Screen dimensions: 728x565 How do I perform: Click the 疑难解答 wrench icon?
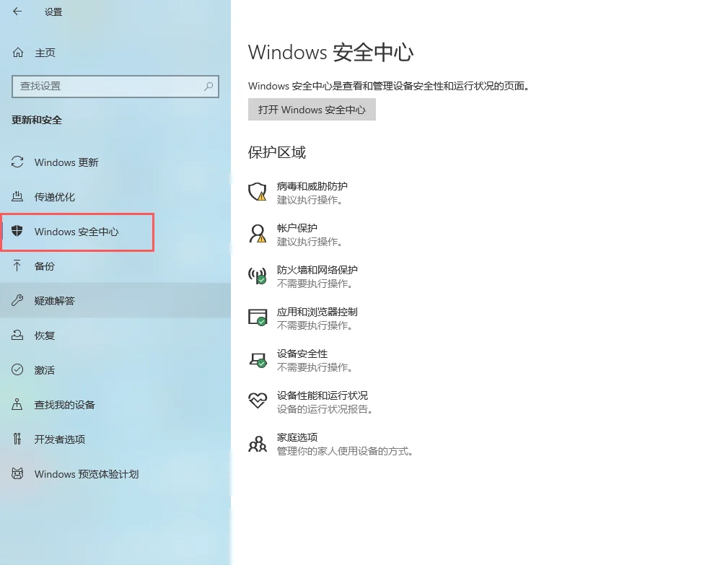[17, 300]
